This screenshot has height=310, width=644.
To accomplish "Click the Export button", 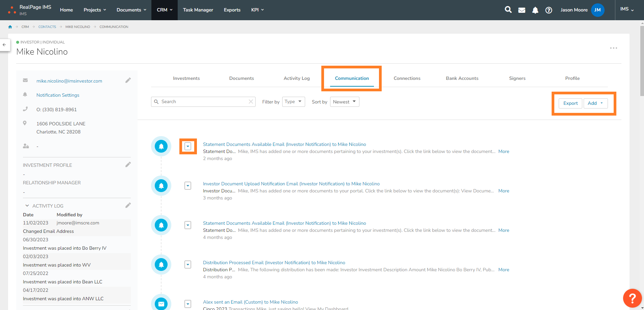I will [x=570, y=103].
